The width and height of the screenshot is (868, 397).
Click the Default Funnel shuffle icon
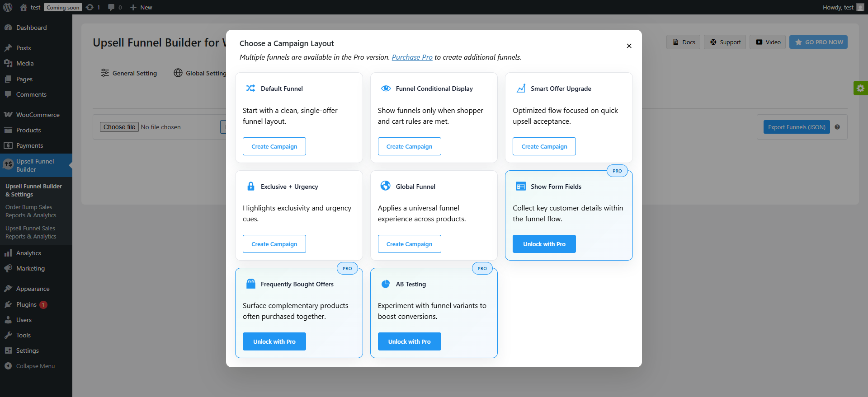click(250, 88)
